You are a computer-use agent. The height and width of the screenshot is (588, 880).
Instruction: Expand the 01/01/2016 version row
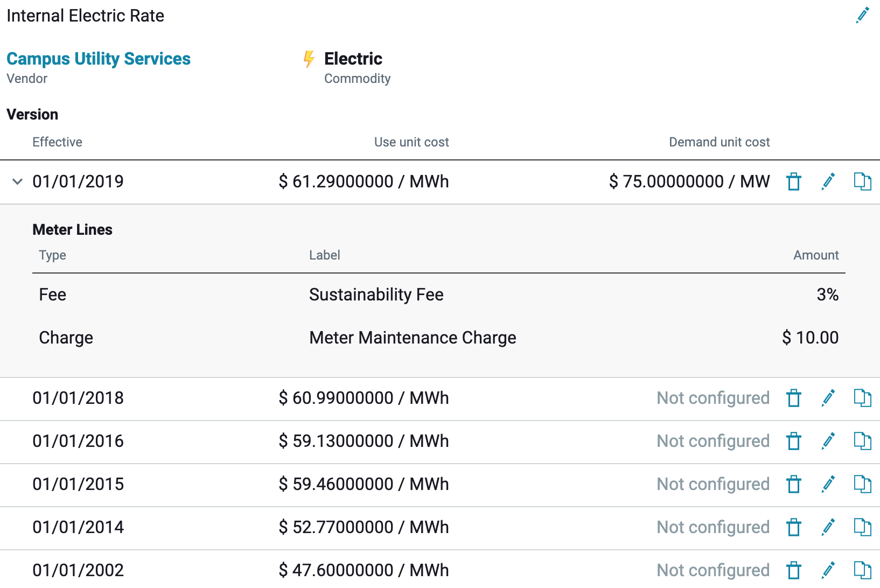pyautogui.click(x=78, y=442)
